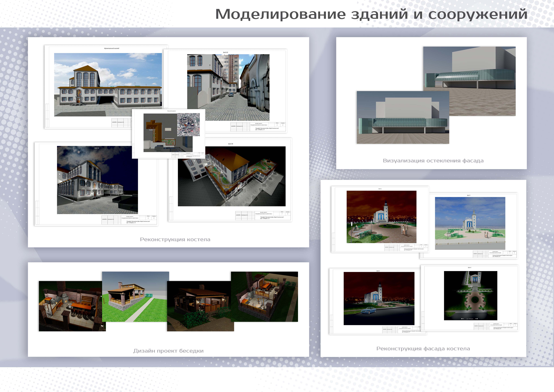Open the small site plan sheet with satellite map
Viewport: 554px width, 392px height.
pos(169,134)
